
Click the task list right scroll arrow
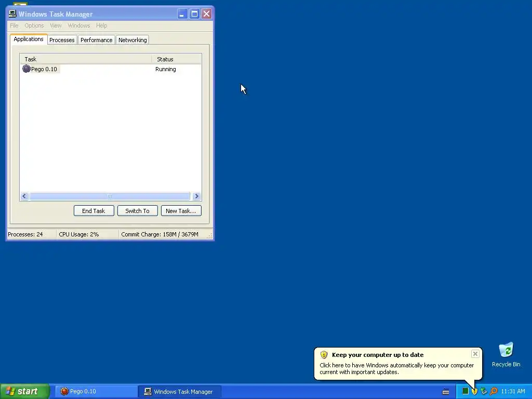[x=196, y=196]
